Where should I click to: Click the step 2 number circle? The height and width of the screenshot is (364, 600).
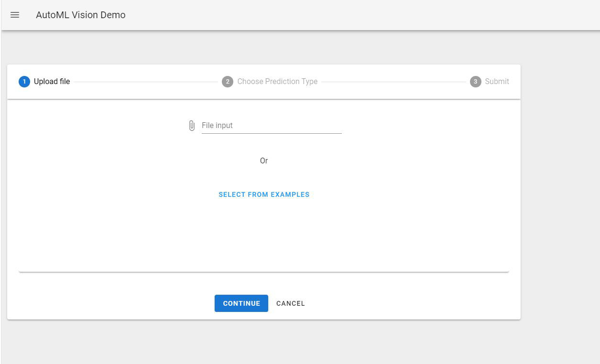(228, 82)
